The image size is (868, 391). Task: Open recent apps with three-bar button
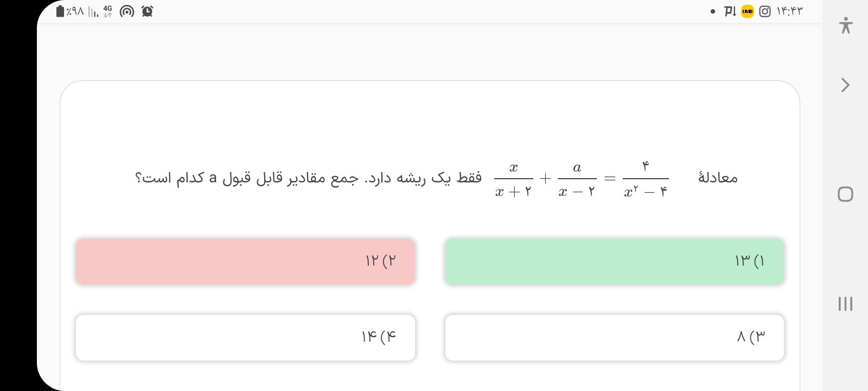[845, 304]
